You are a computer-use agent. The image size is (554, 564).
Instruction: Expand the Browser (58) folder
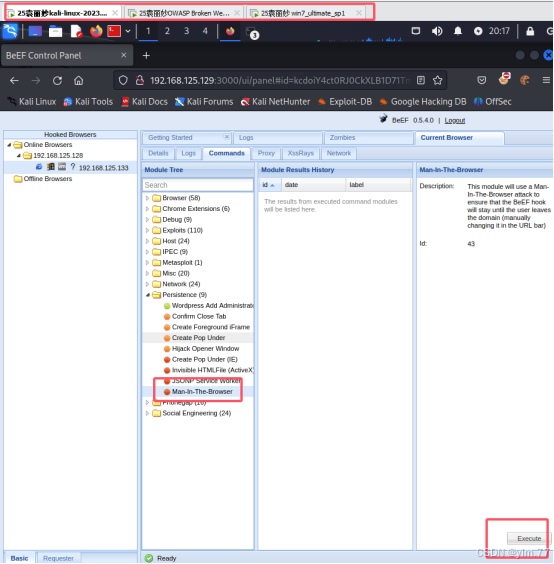[x=147, y=198]
